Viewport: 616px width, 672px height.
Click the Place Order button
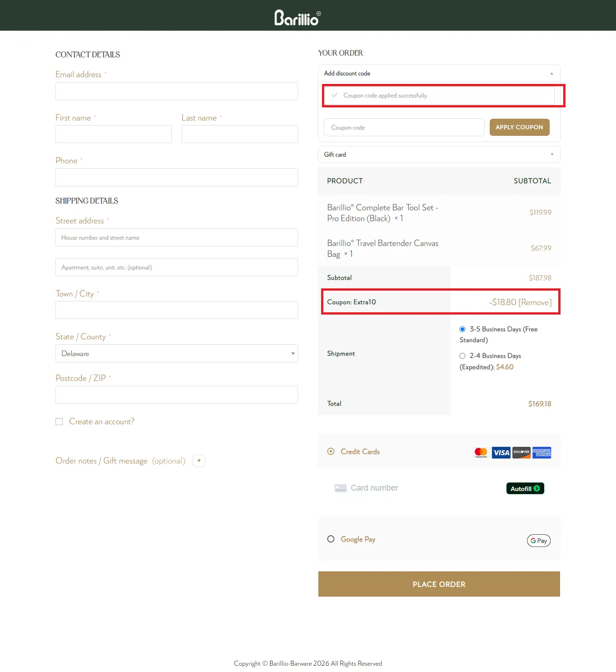tap(439, 584)
